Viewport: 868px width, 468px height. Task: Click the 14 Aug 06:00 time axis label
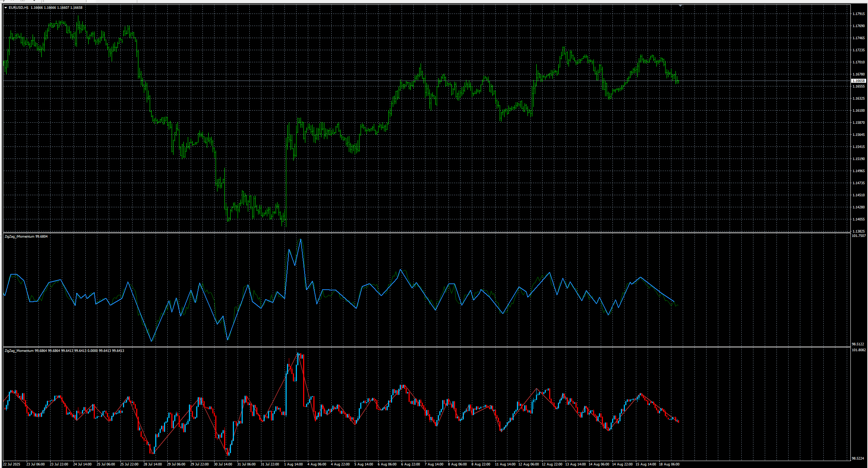coord(599,464)
